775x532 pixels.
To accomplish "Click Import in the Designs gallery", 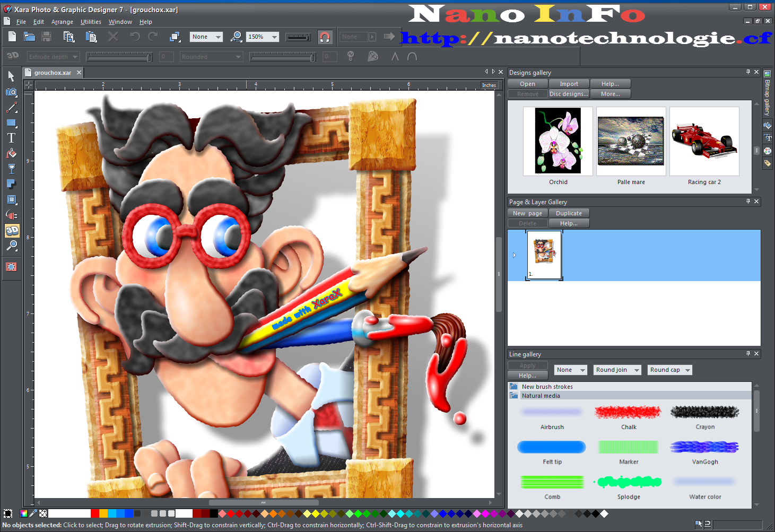I will [x=569, y=84].
